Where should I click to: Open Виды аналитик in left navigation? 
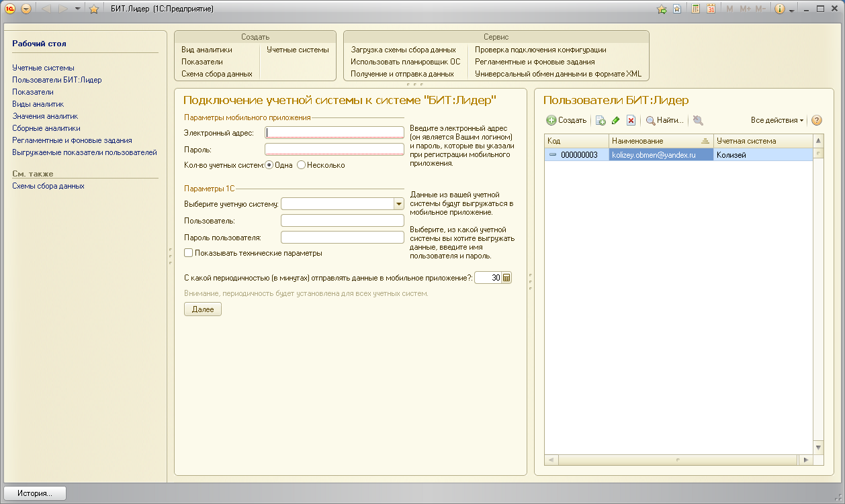38,104
